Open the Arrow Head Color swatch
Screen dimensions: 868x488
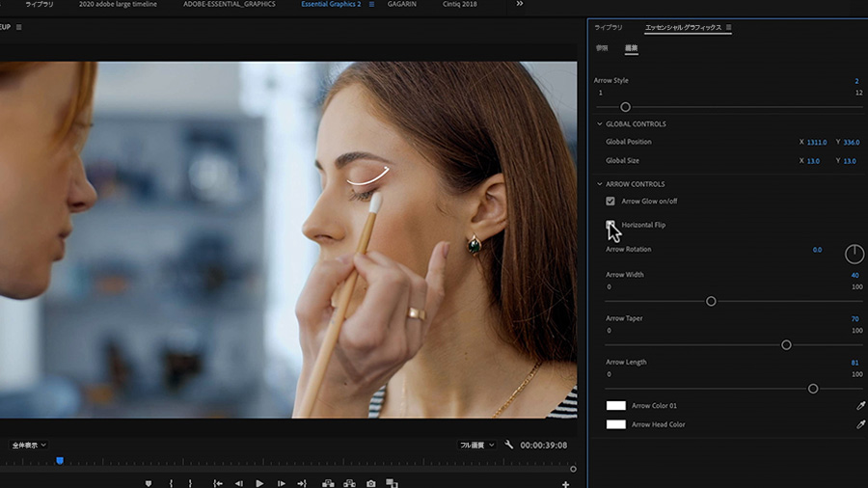(x=615, y=424)
